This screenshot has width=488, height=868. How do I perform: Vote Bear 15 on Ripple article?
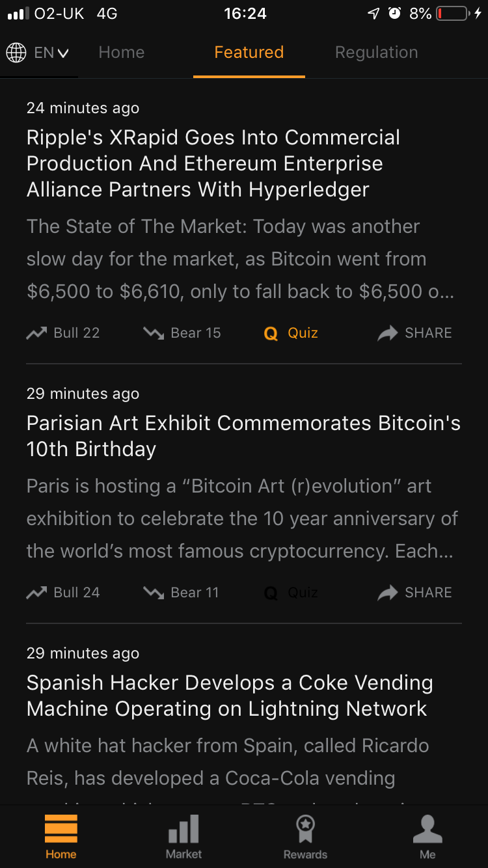coord(182,333)
